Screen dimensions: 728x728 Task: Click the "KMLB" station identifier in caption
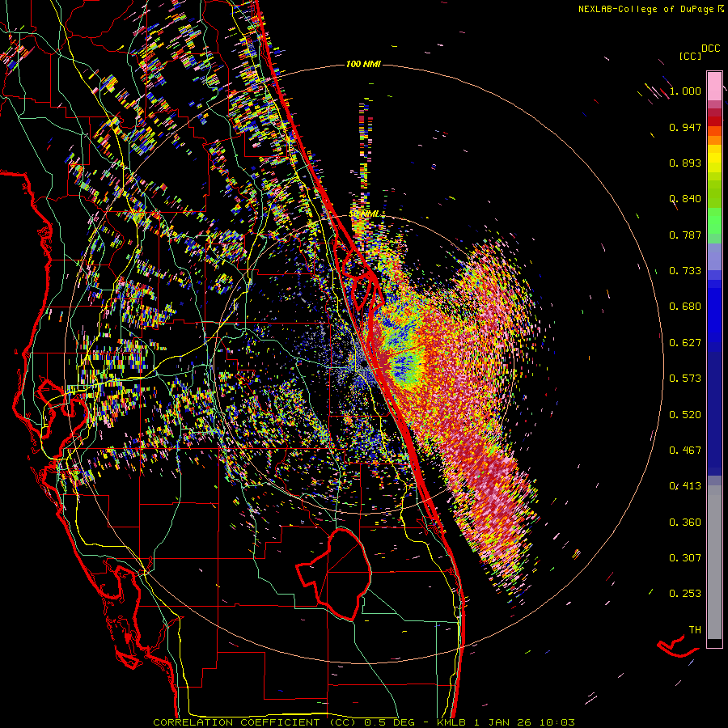[x=451, y=722]
